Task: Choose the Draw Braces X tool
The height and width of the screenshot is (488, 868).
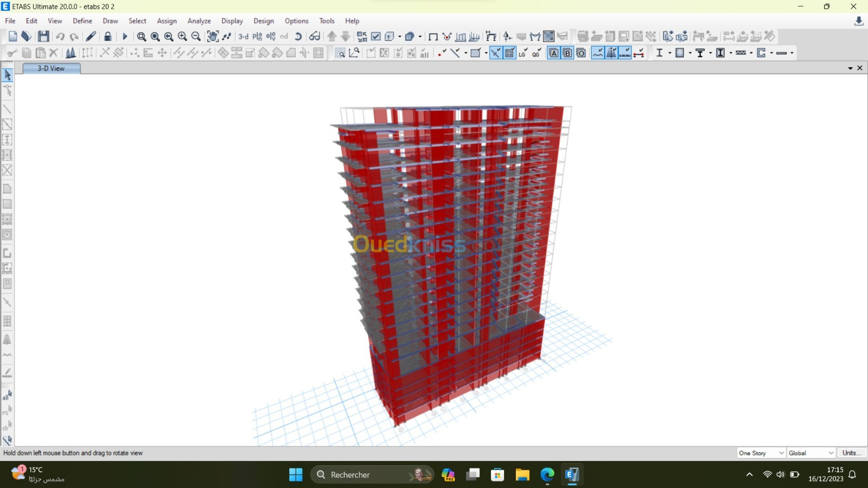Action: click(x=8, y=170)
